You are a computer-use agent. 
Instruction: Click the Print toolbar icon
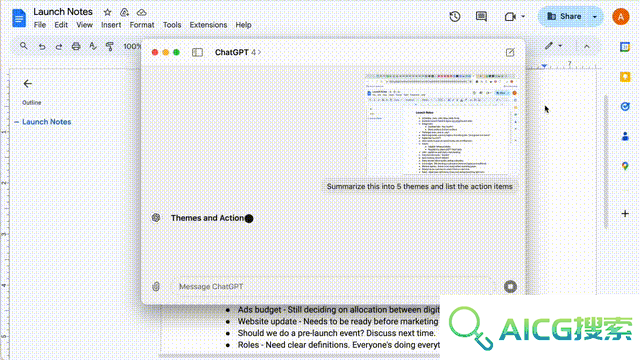pos(76,46)
